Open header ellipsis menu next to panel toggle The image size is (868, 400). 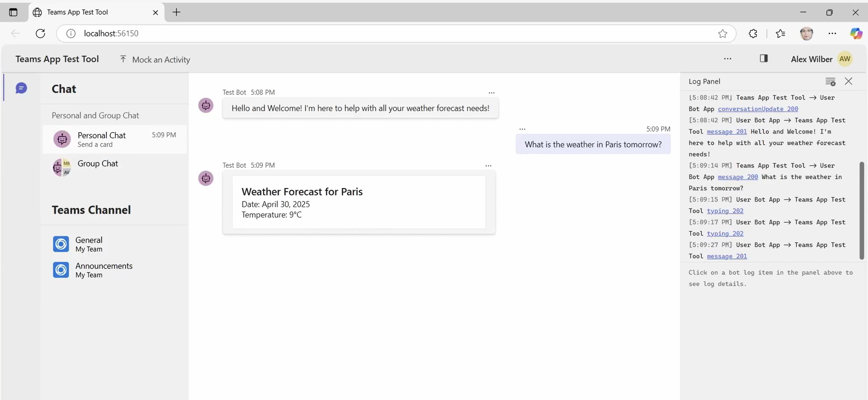pyautogui.click(x=727, y=59)
